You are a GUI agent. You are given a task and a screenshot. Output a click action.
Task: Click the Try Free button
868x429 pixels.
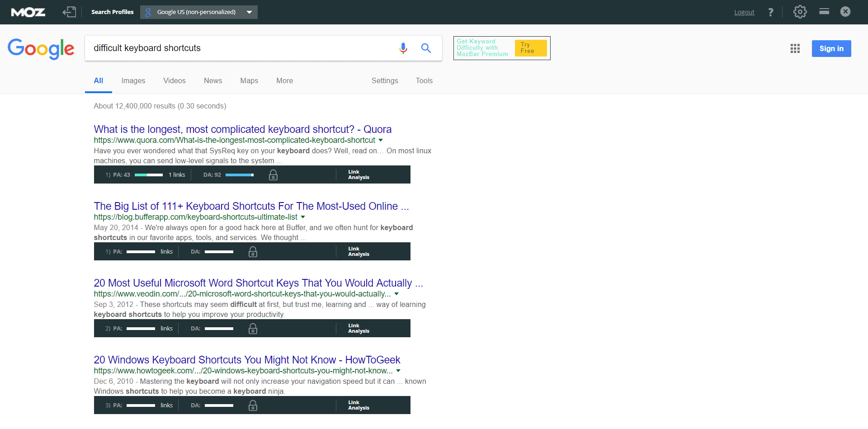pyautogui.click(x=531, y=48)
